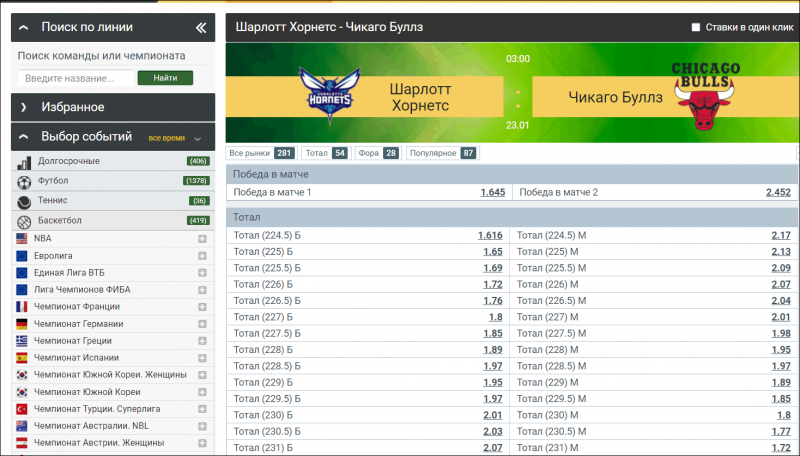The image size is (800, 456).
Task: Enable Ставки в один клик checkbox
Action: (x=695, y=27)
